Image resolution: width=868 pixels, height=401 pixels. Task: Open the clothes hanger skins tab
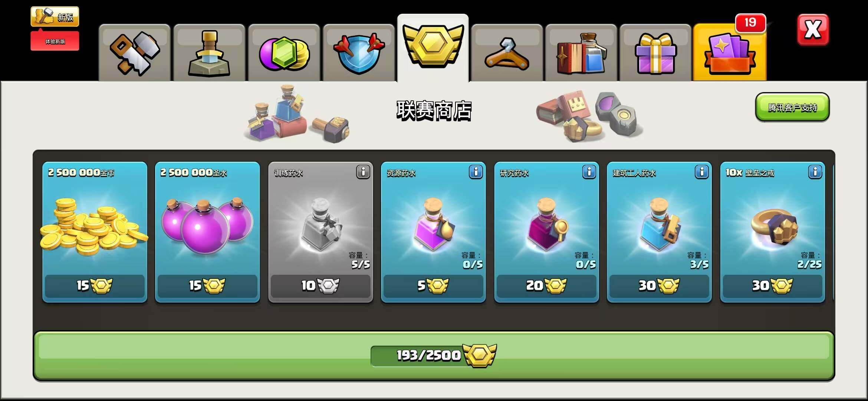point(507,53)
